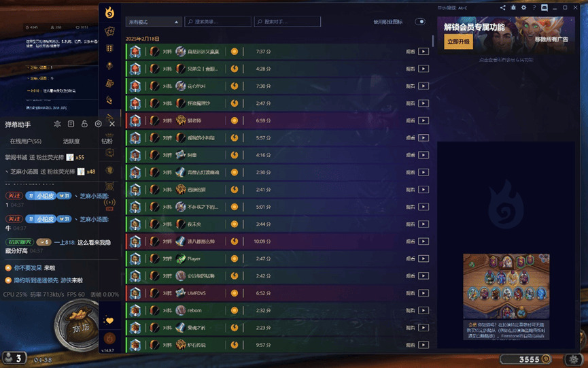Toggle the lock icon in 弹幕助手 panel
588x368 pixels.
click(x=84, y=124)
